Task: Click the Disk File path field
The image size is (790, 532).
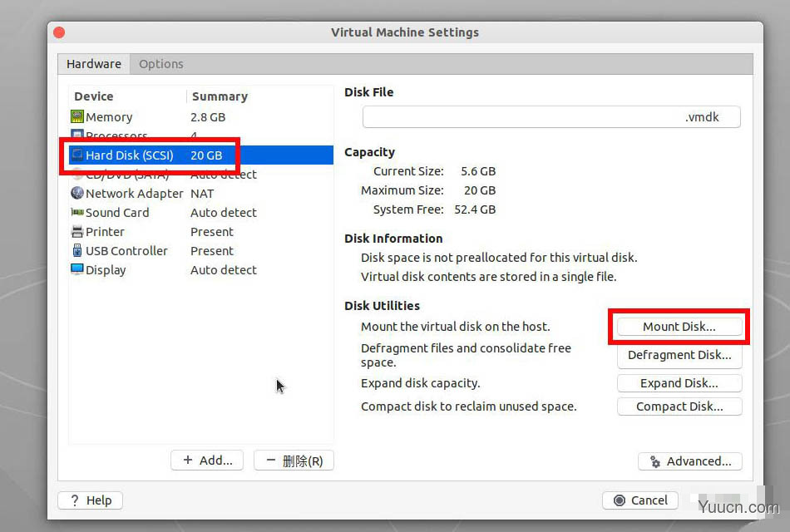Action: pyautogui.click(x=551, y=117)
